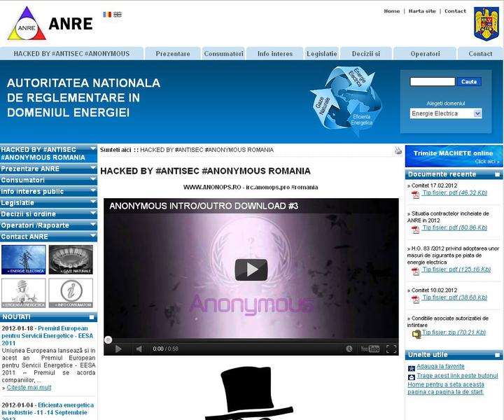Image resolution: width=504 pixels, height=420 pixels.
Task: Open the Contact top tab
Action: pos(480,54)
